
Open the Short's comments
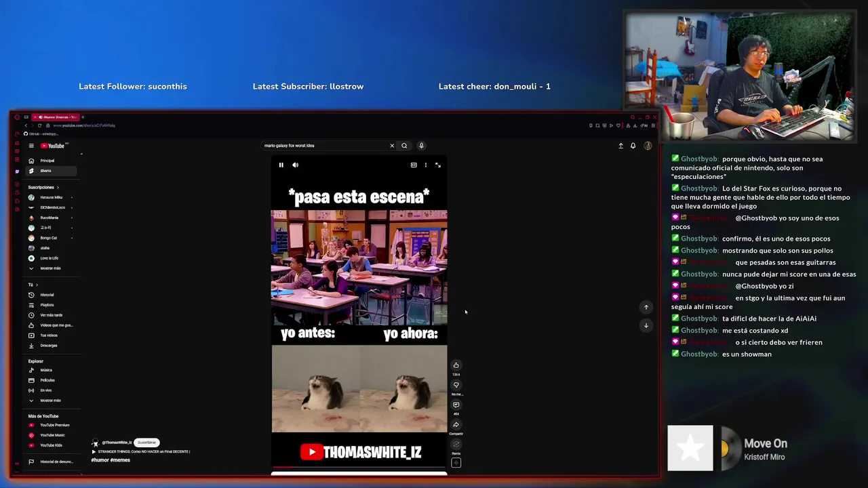[x=456, y=405]
